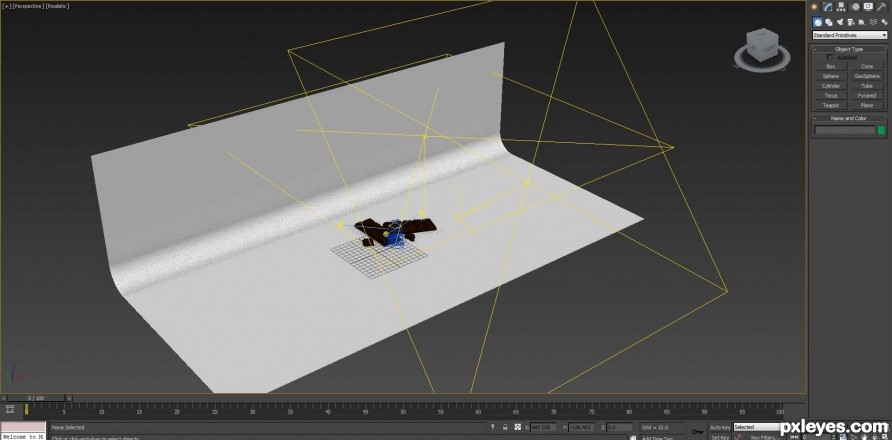Open the Utilities hammer panel tab
The image size is (892, 440).
tap(882, 7)
